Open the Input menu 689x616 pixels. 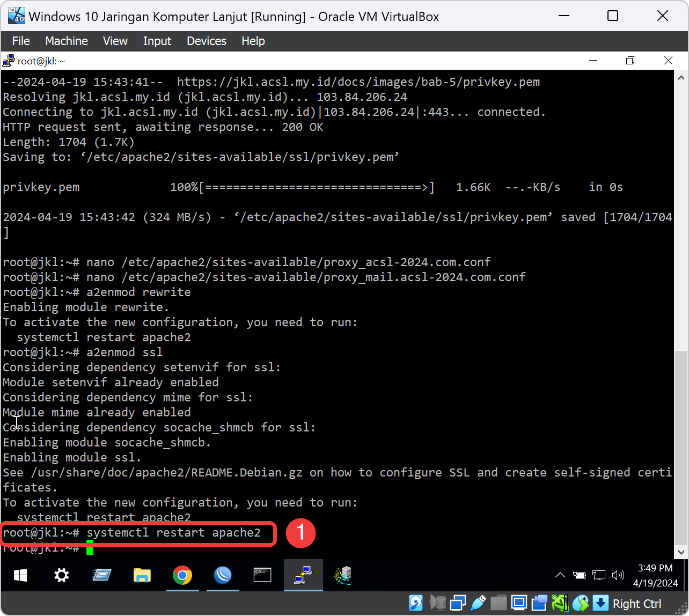tap(157, 41)
